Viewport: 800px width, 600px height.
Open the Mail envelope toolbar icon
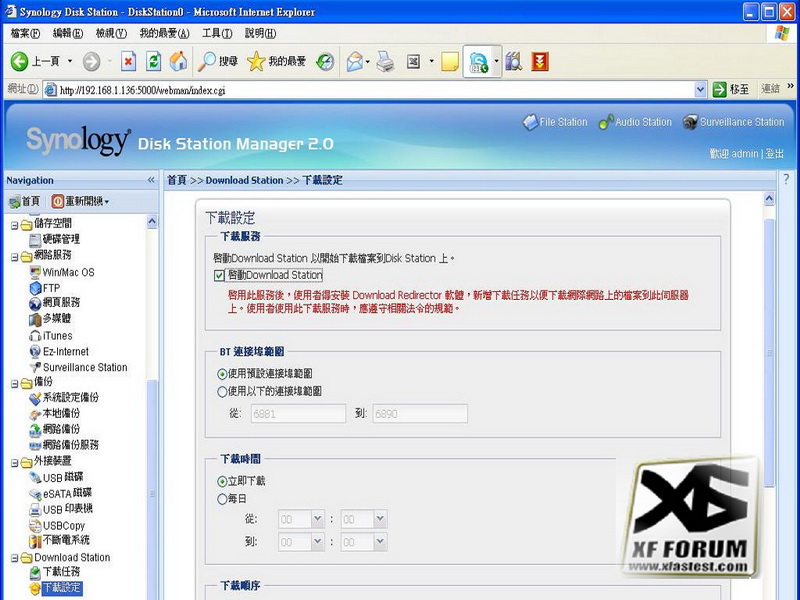click(355, 62)
